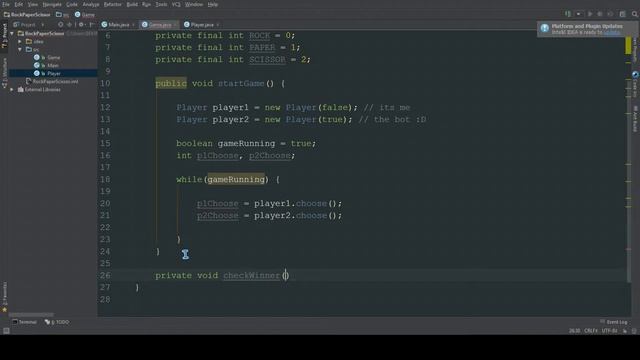This screenshot has height=360, width=640.
Task: Open the Event Log
Action: (x=613, y=322)
